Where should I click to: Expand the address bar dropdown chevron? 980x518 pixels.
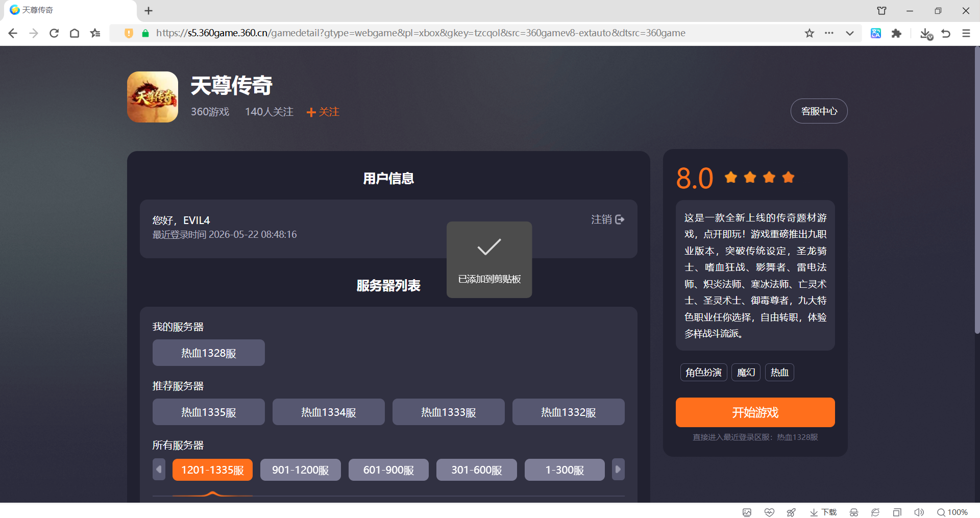[850, 33]
